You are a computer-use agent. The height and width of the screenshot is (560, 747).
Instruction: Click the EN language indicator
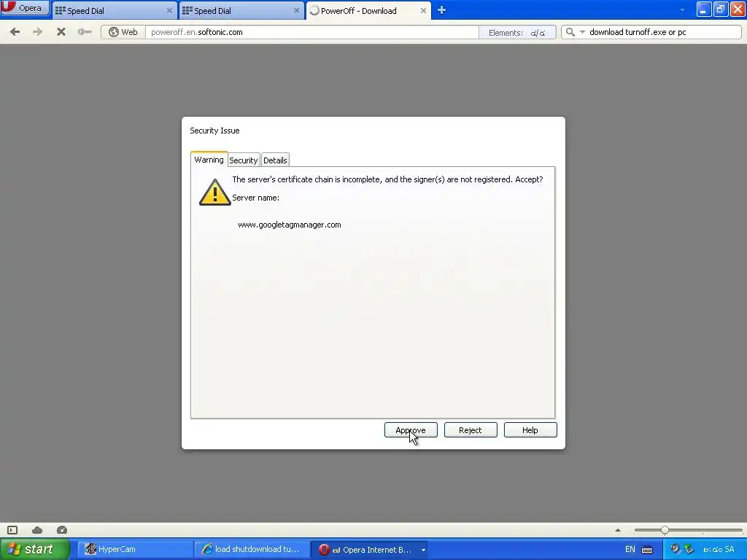[x=630, y=549]
